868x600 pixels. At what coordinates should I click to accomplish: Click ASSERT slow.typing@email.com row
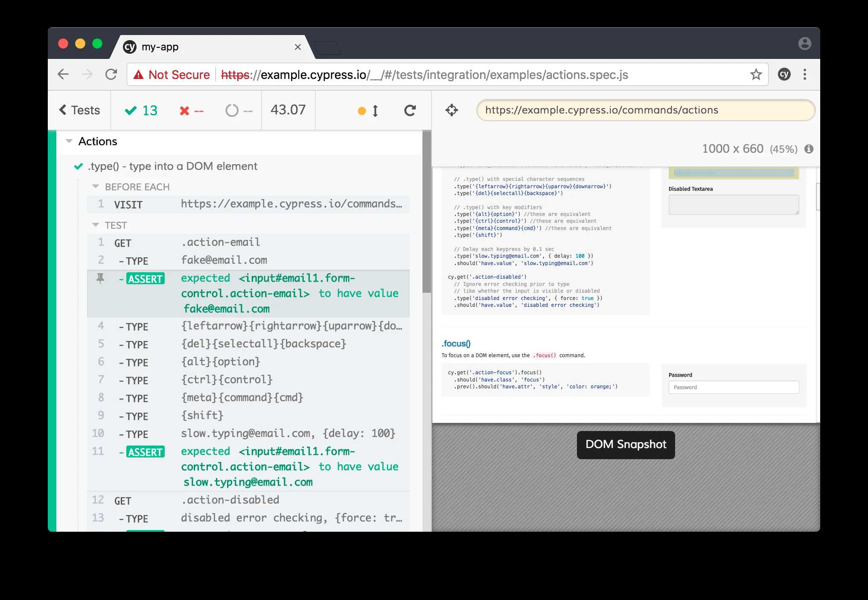pos(248,467)
